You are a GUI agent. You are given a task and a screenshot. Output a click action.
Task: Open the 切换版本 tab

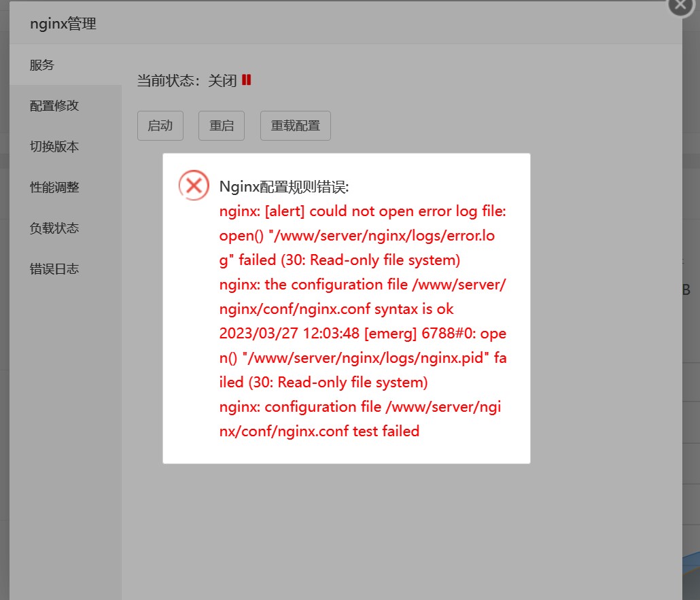tap(65, 146)
